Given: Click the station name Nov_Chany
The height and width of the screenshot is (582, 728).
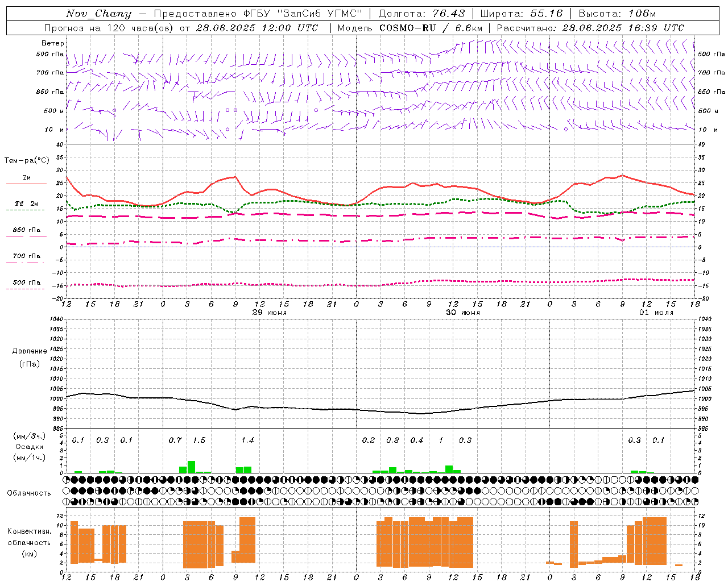Looking at the screenshot, I should [98, 14].
